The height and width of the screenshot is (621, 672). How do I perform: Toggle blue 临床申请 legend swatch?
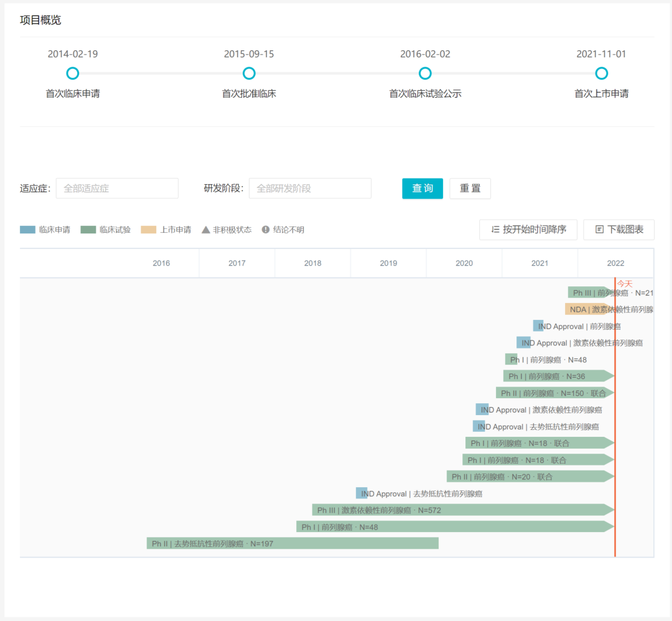tap(27, 230)
